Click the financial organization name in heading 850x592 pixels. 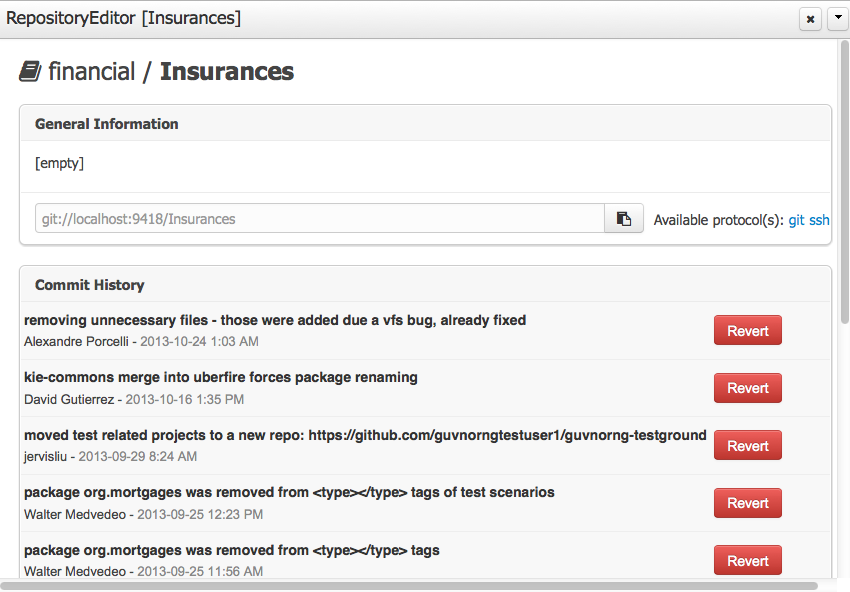91,72
